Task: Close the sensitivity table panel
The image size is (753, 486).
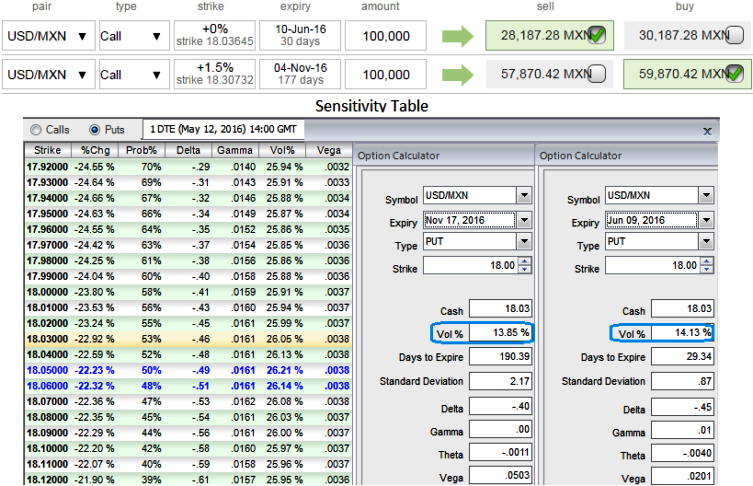Action: pos(708,131)
